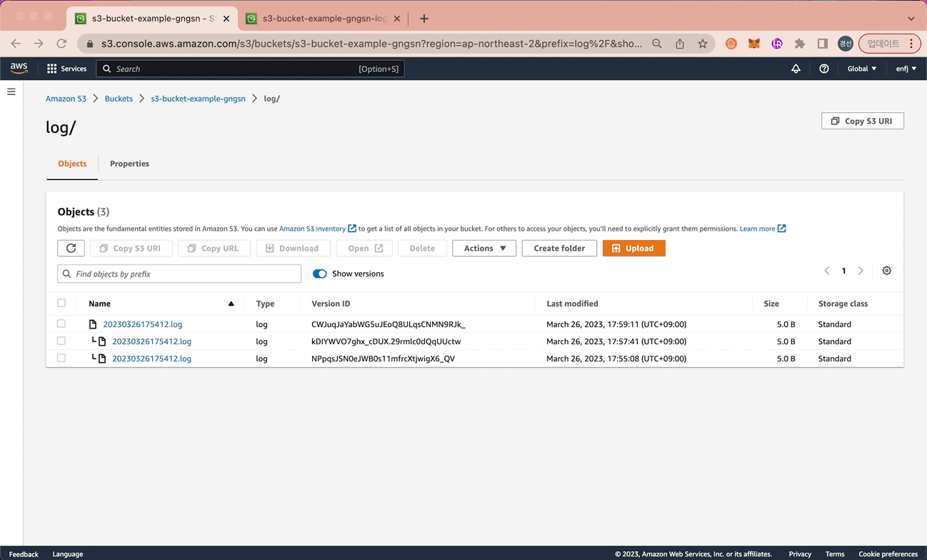The width and height of the screenshot is (927, 560).
Task: Open the Amazon S3 inventory link
Action: [318, 229]
